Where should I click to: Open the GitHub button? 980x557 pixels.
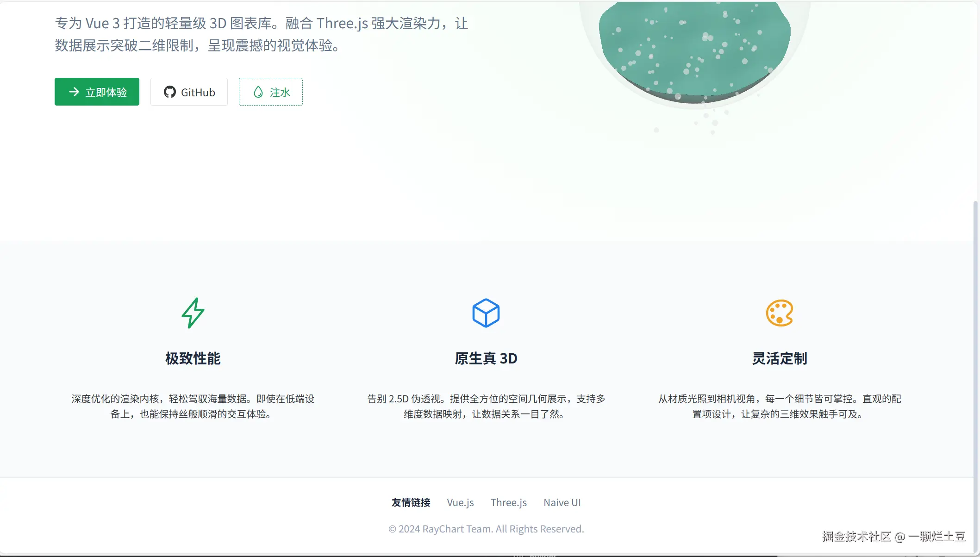(189, 92)
